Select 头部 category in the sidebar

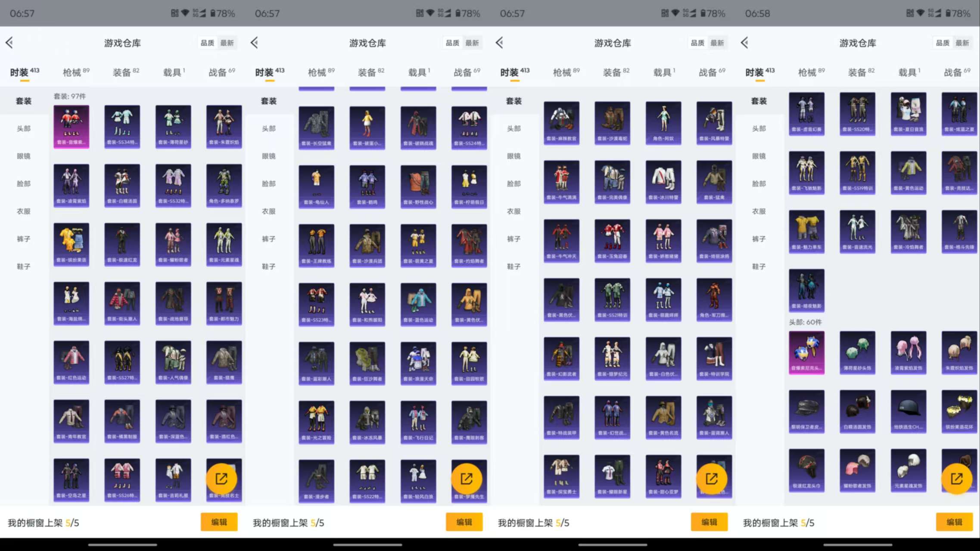[x=24, y=128]
